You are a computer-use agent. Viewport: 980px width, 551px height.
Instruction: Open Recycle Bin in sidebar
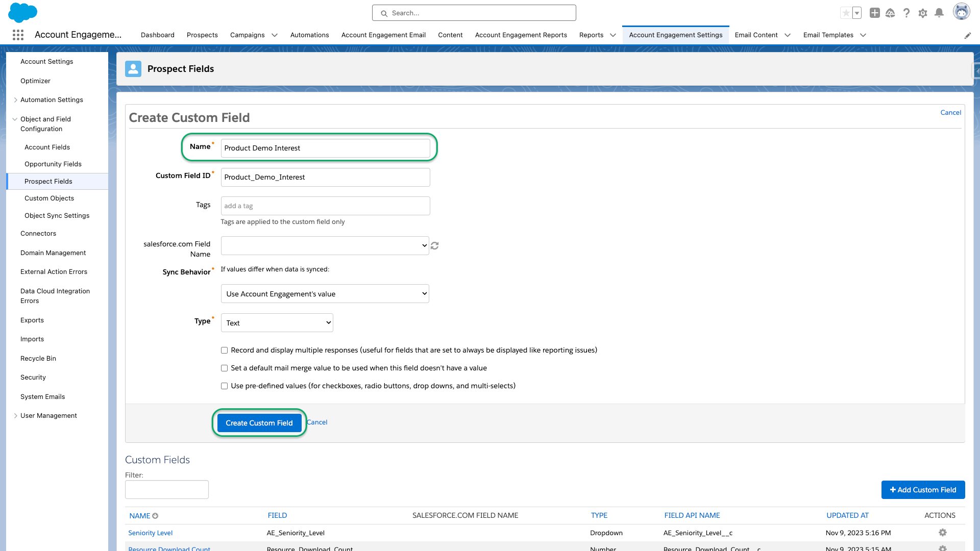38,359
